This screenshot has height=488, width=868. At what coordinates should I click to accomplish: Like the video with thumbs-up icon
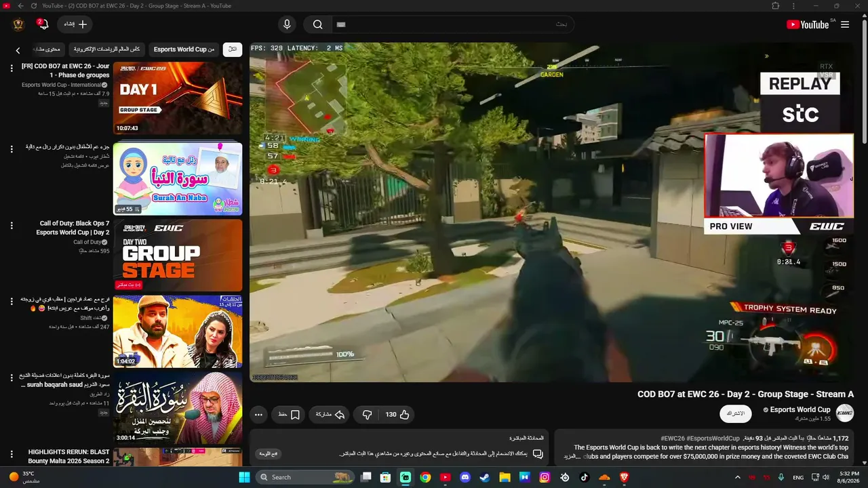404,415
